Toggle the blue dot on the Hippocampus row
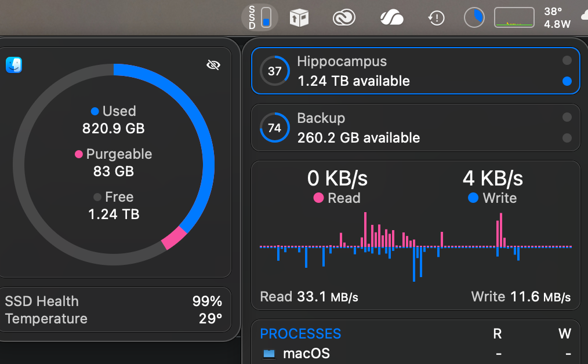588x364 pixels. tap(567, 82)
